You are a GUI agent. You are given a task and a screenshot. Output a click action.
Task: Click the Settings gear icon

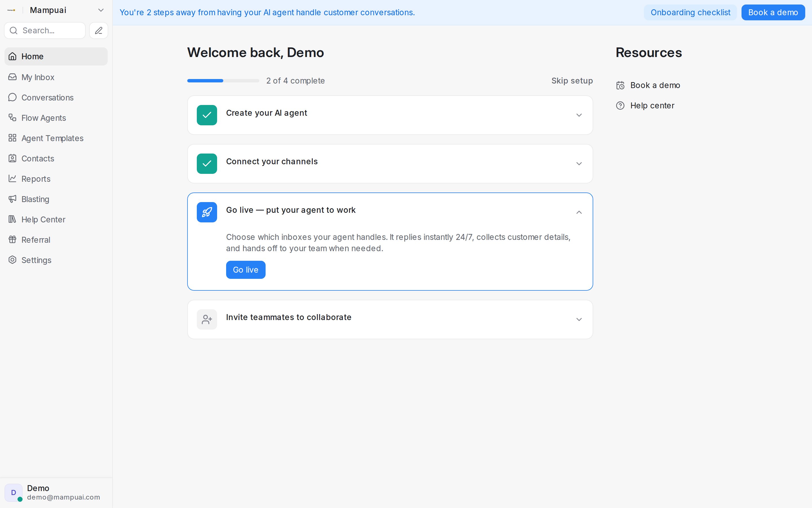[12, 260]
